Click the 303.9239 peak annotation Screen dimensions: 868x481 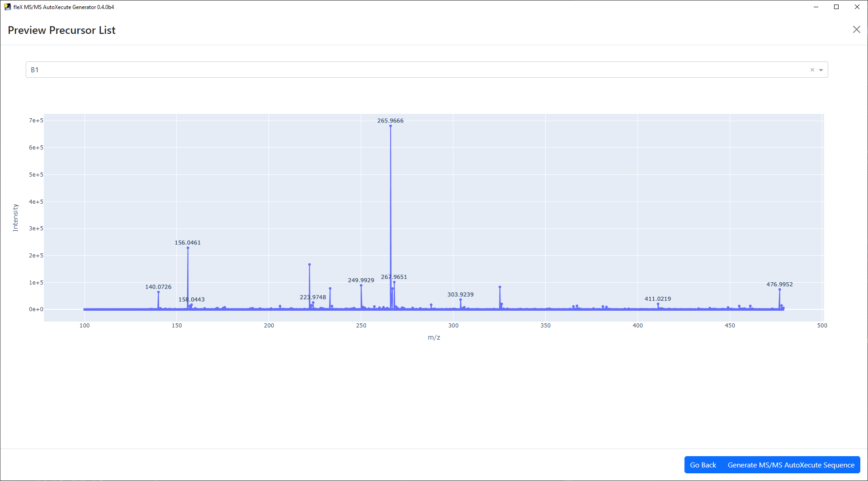pyautogui.click(x=460, y=294)
